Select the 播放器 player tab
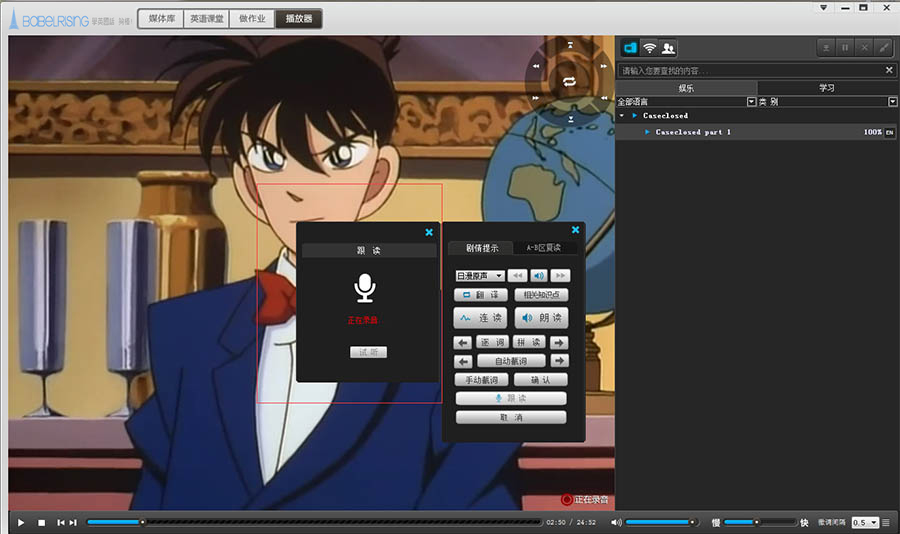Viewport: 900px width, 534px height. tap(298, 19)
